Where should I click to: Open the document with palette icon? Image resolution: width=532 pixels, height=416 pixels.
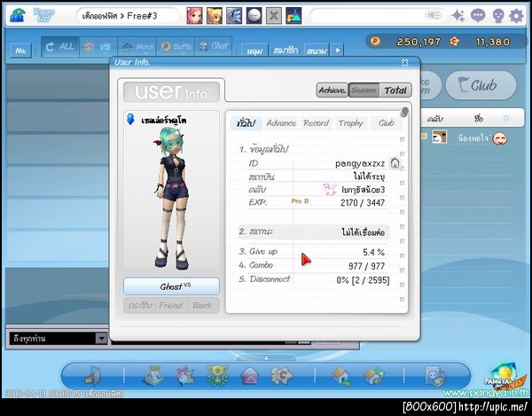435,376
